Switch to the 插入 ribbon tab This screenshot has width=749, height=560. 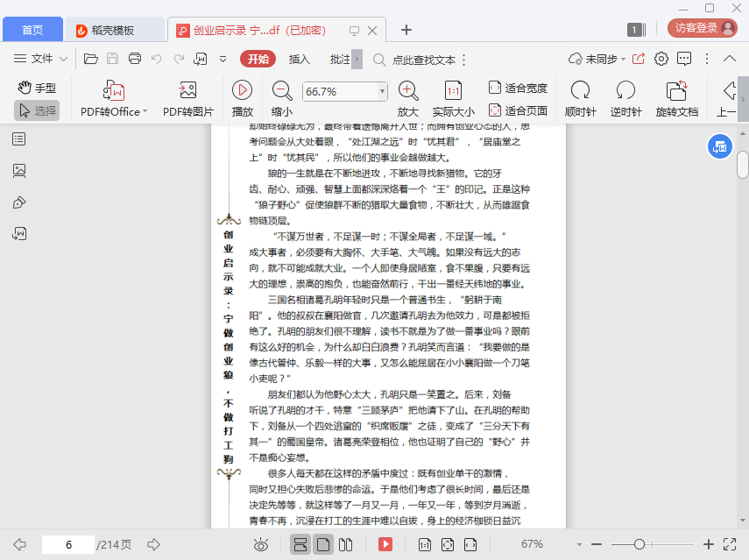pos(299,60)
